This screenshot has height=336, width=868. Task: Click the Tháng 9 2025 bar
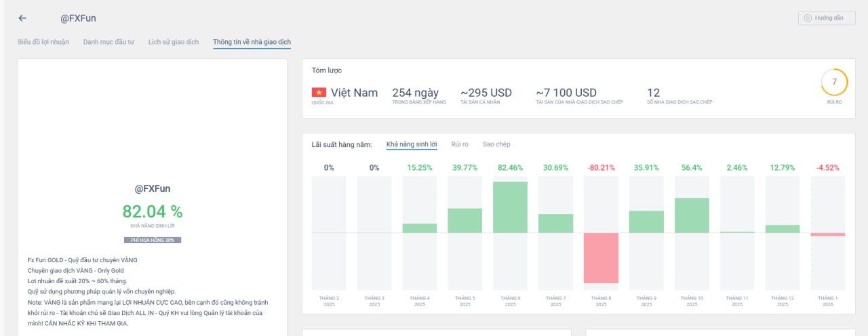click(x=646, y=222)
